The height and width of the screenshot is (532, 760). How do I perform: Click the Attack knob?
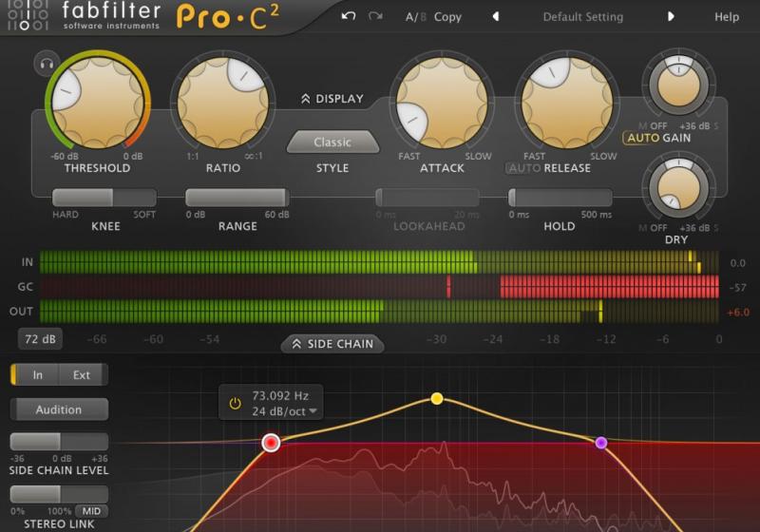click(442, 103)
